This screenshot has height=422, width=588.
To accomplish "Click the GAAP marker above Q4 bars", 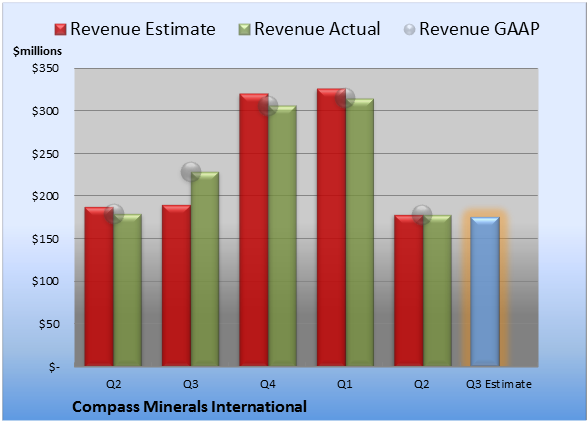I will coord(268,106).
